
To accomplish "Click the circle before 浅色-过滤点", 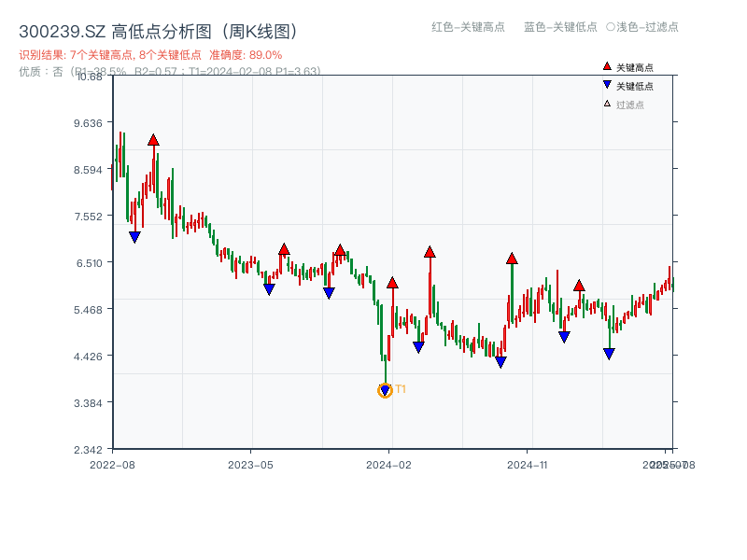I will [x=610, y=27].
